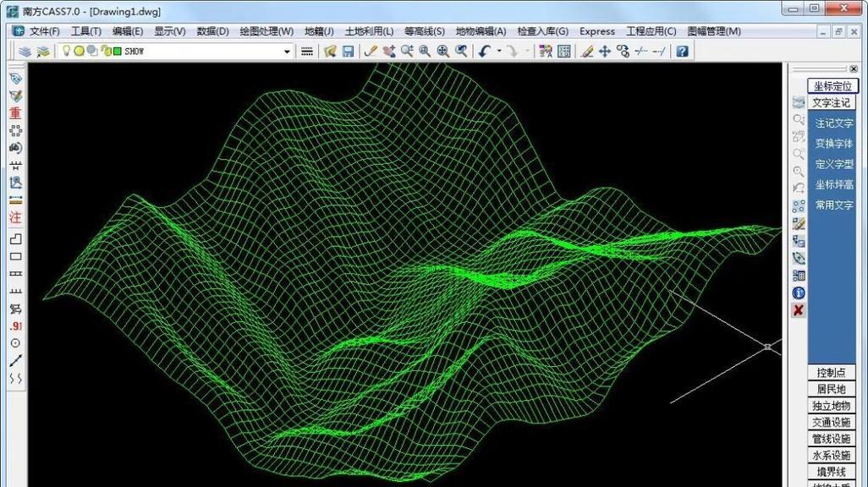Select 坐标坪高 in the side panel
The image size is (868, 487).
click(x=833, y=185)
